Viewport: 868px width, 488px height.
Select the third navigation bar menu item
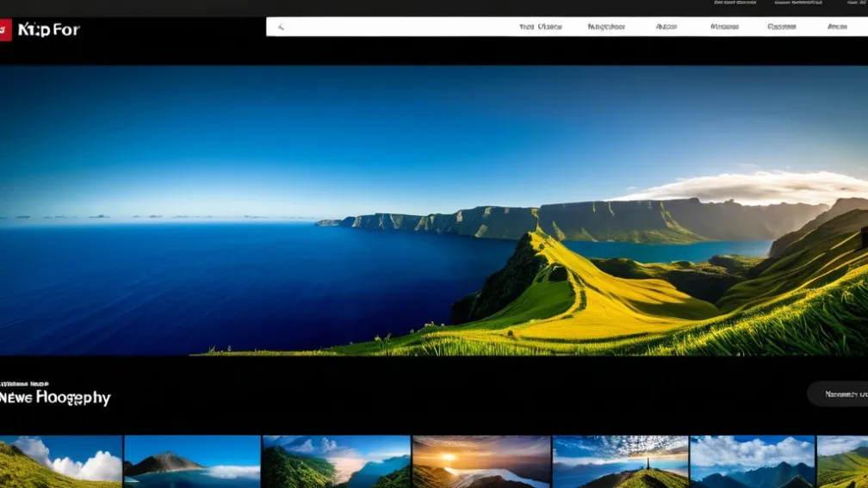[666, 27]
